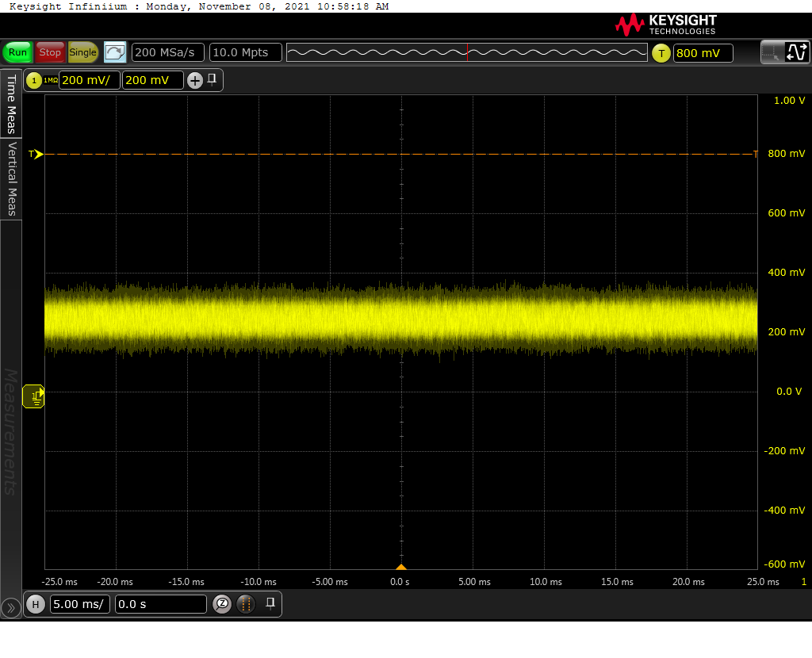Click the trigger level marker on the left edge
Screen dimensions: 812x658
point(36,154)
